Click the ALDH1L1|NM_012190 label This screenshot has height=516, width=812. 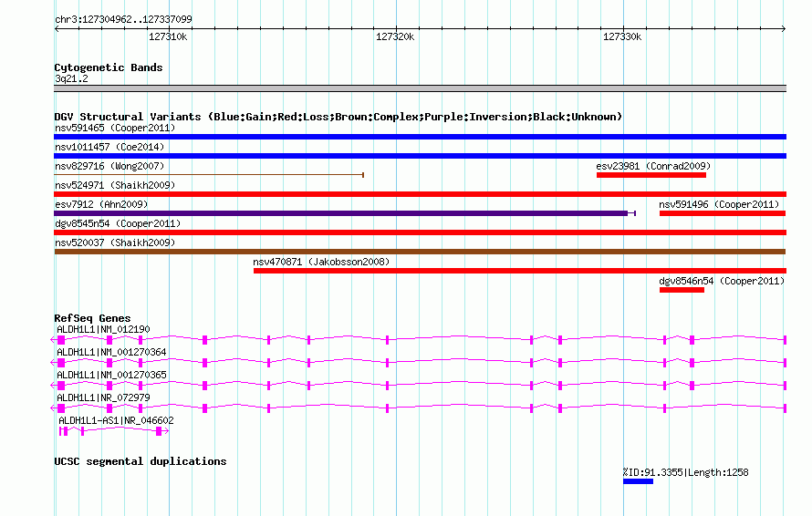(103, 329)
